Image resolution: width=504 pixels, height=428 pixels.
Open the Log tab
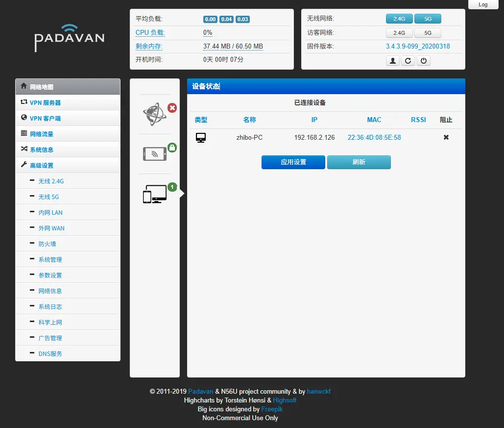click(x=483, y=4)
